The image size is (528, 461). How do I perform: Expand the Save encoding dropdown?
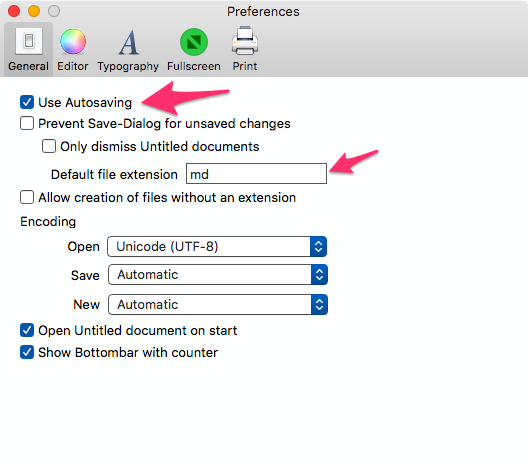coord(218,275)
